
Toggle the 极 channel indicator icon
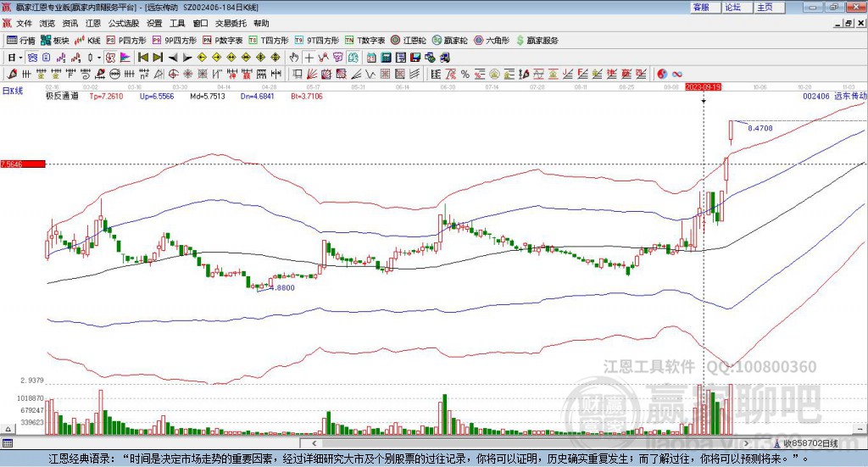110,58
